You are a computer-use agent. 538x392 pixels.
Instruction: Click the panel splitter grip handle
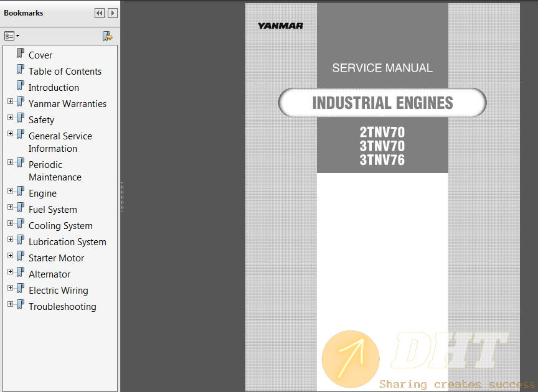(x=122, y=197)
